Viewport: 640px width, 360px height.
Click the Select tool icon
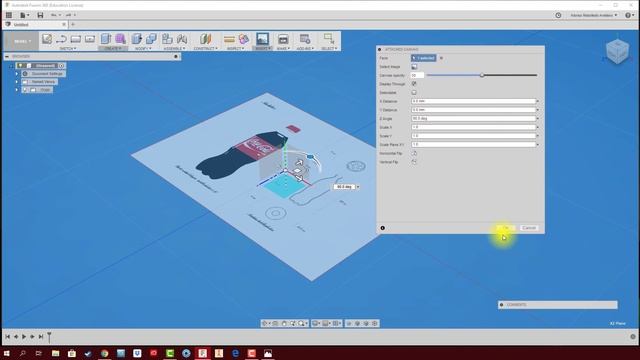pyautogui.click(x=329, y=39)
